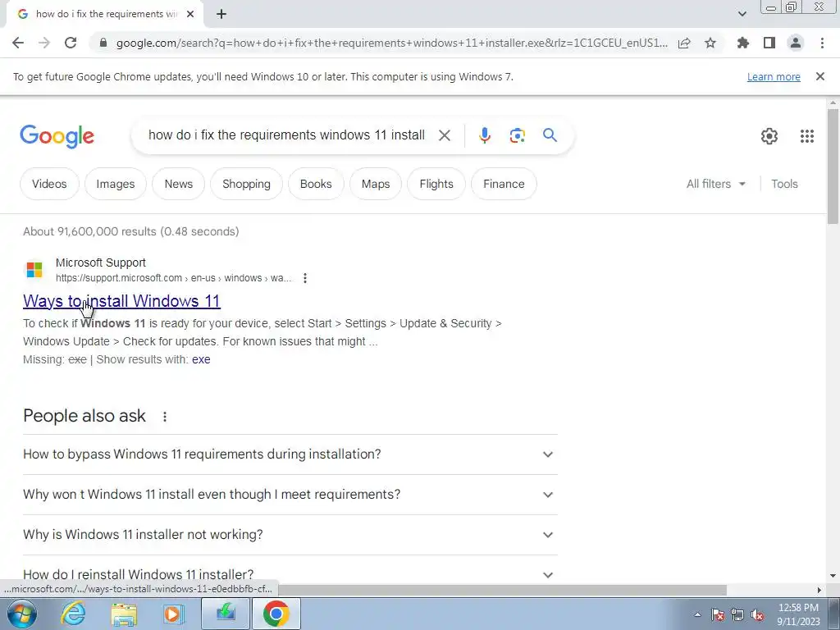
Task: Open the Google apps grid
Action: point(807,136)
